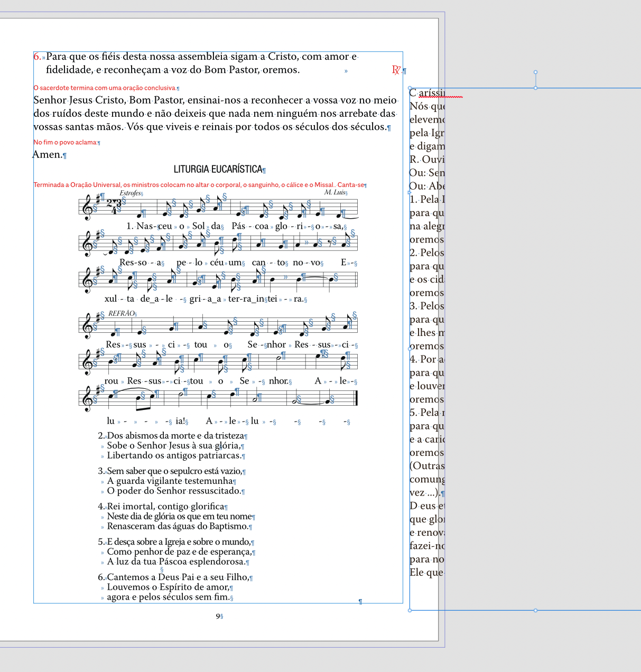Click the right-frame line starting "Ele que"

(428, 573)
